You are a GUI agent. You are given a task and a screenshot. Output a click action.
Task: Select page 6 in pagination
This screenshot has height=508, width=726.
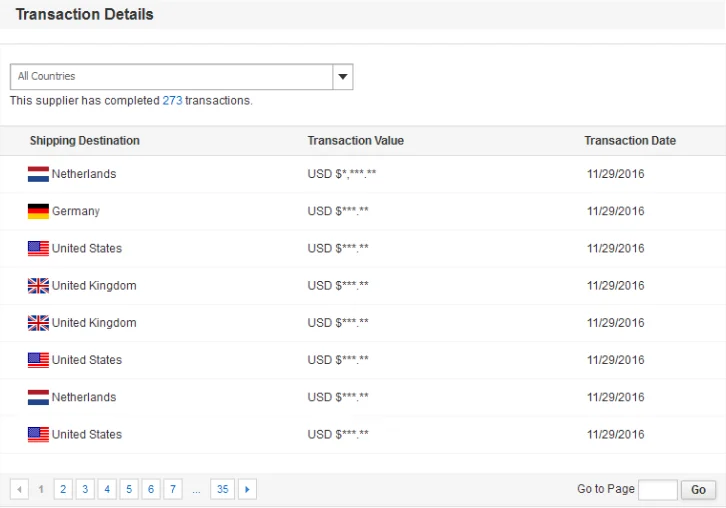(151, 489)
